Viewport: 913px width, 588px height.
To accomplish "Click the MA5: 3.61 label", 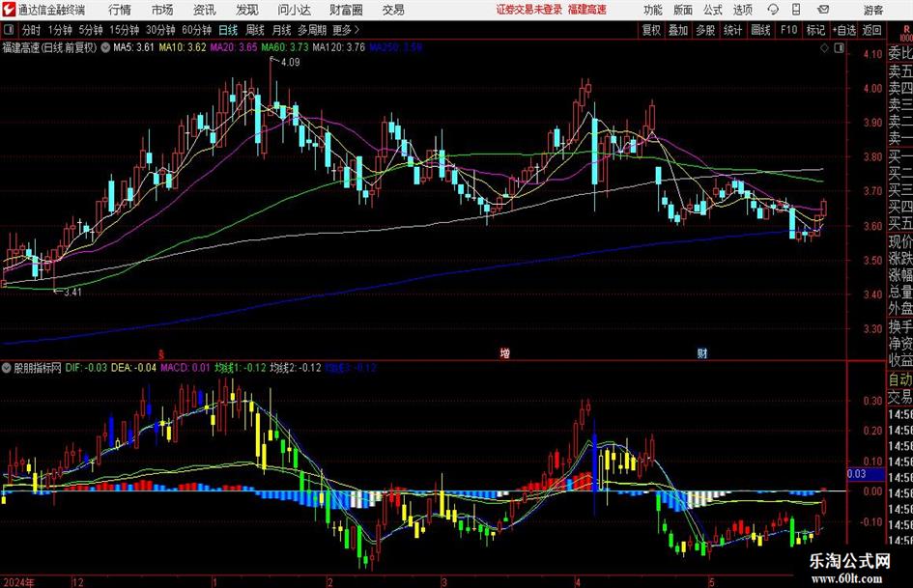I will click(133, 47).
